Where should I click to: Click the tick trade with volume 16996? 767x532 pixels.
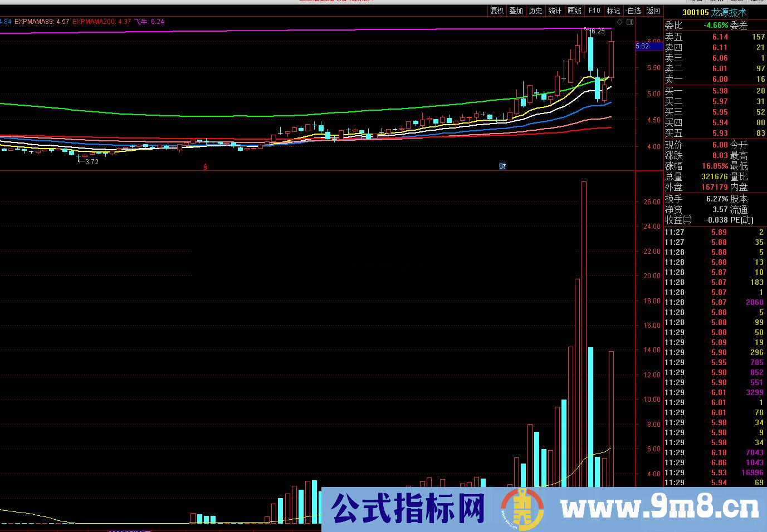click(715, 472)
